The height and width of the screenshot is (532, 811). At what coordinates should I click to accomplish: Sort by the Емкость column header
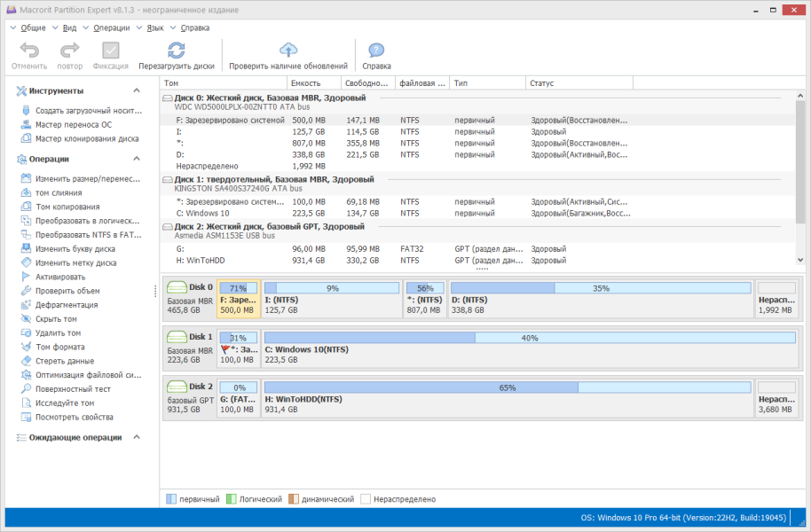(314, 82)
